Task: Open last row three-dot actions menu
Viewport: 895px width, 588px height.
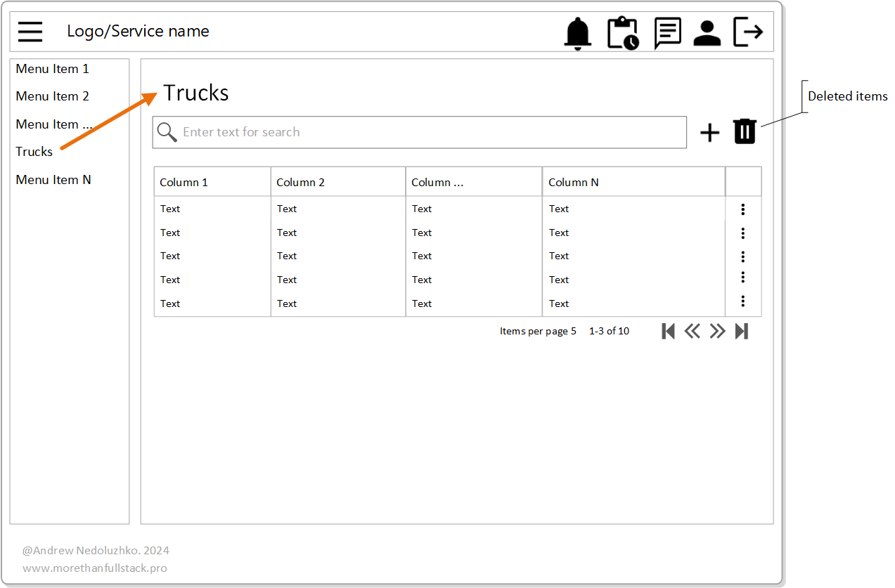Action: tap(743, 301)
